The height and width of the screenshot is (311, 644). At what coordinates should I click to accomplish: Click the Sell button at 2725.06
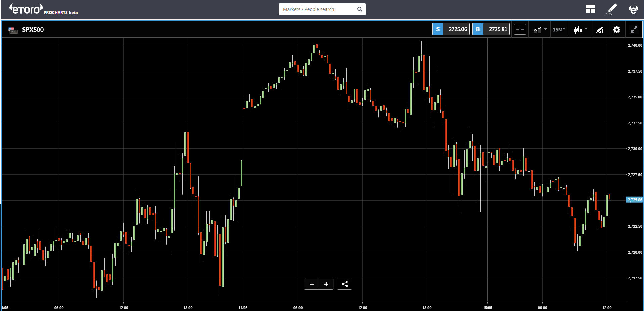[x=451, y=29]
